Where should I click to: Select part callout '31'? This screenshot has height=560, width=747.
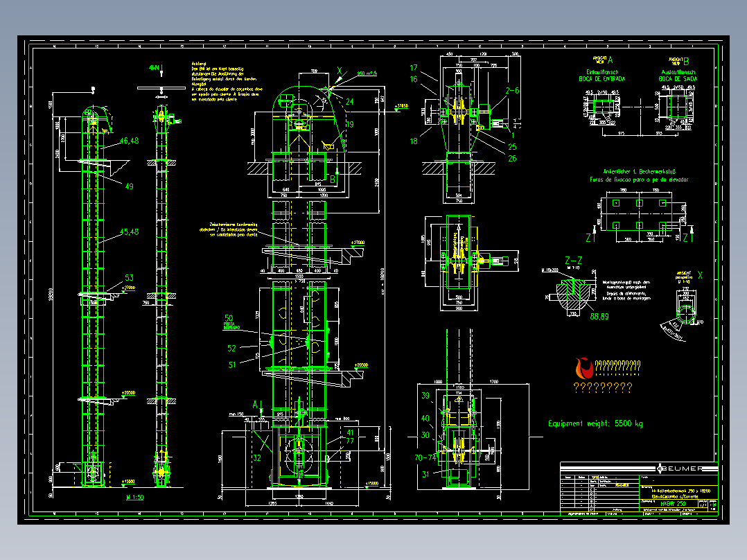425,474
